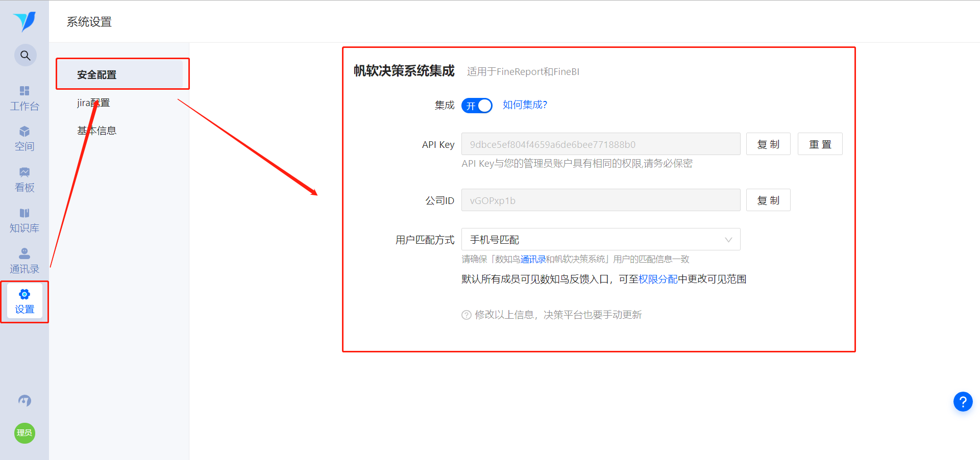Viewport: 980px width, 460px height.
Task: Click the 系统设置 page title
Action: [x=89, y=22]
